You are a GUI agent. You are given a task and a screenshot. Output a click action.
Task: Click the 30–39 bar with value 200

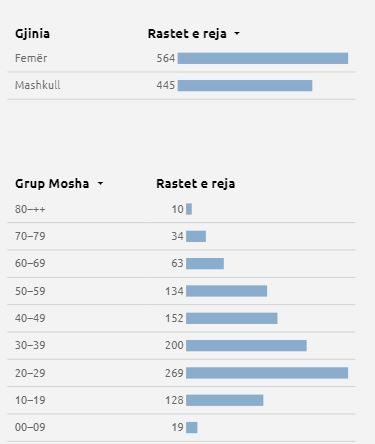[246, 345]
